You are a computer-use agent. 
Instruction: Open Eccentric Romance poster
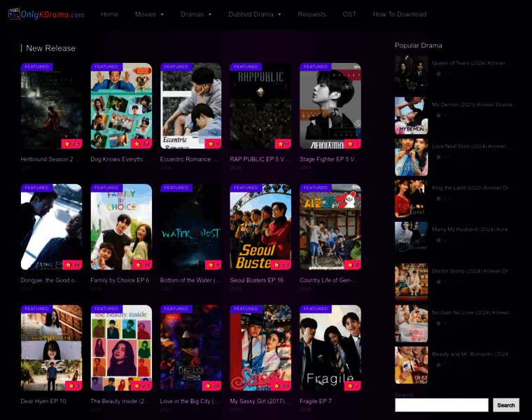[x=190, y=106]
